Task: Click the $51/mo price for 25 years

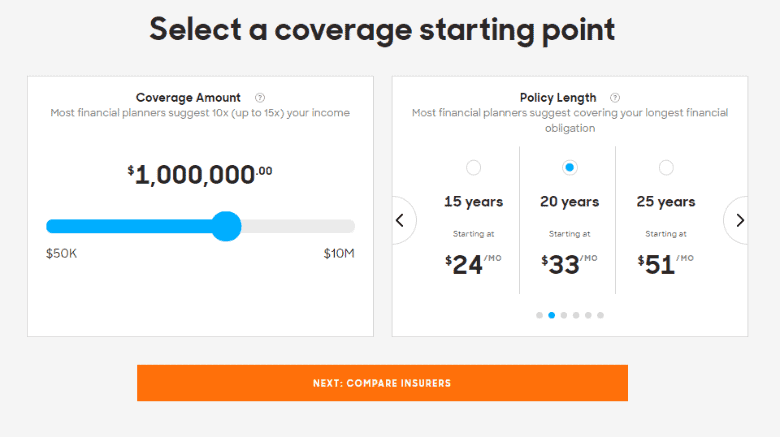Action: 665,265
